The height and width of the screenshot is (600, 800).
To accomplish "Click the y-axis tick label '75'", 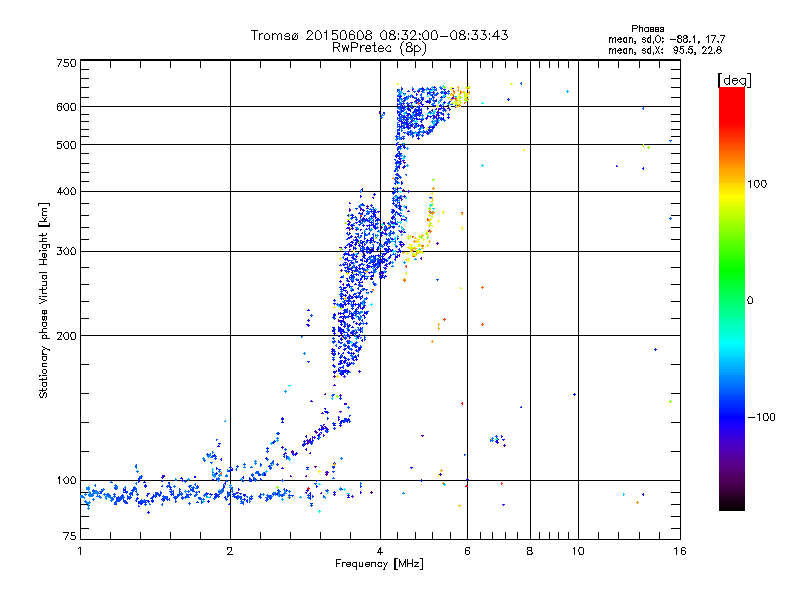I will [70, 536].
